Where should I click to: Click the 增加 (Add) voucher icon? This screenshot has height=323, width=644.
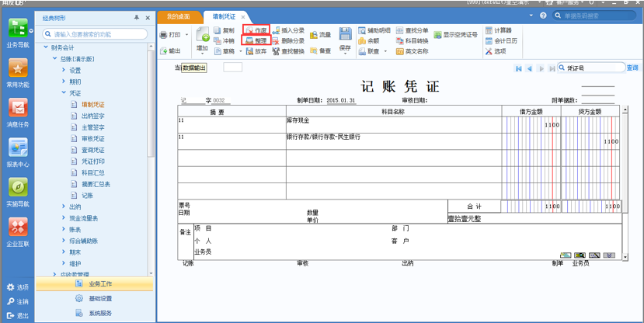pos(203,34)
